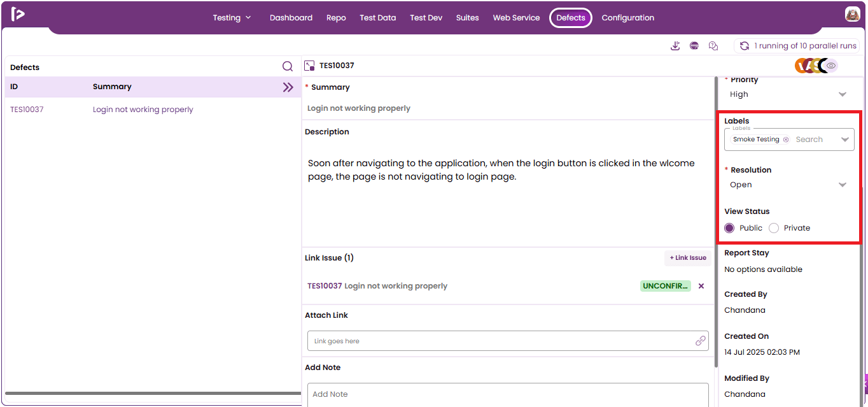Open the Testing project dropdown

coord(232,18)
